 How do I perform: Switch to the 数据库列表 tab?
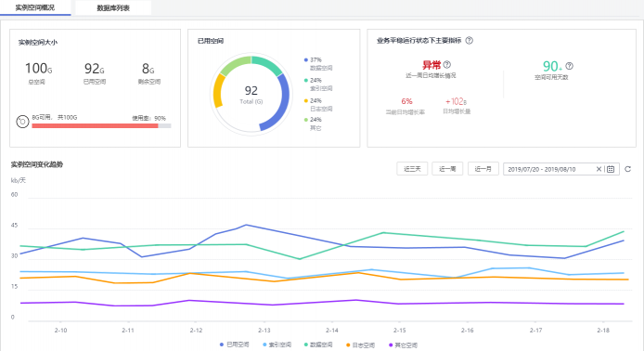click(113, 7)
